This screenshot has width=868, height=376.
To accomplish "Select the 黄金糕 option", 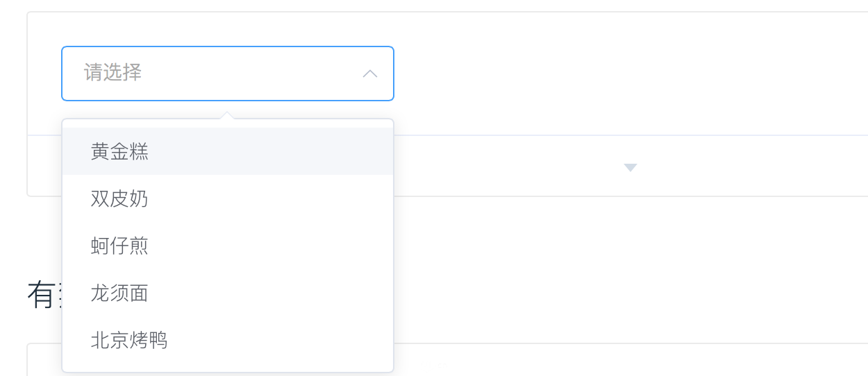I will pos(119,151).
